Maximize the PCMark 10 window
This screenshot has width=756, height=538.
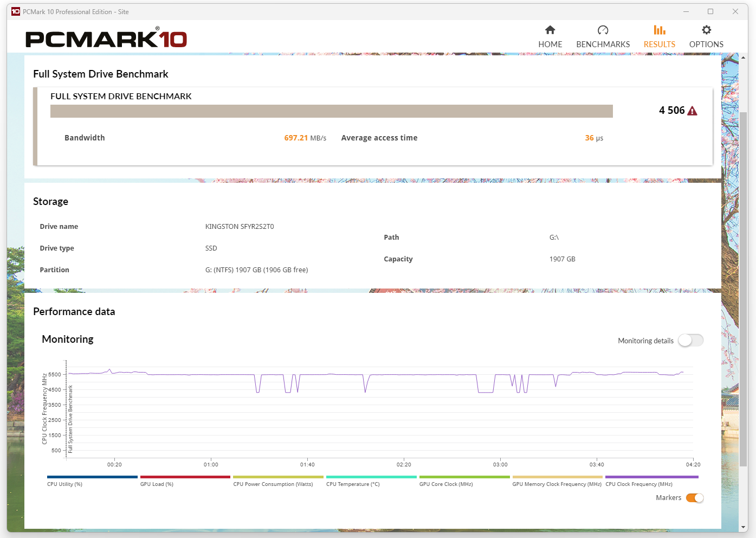click(710, 11)
